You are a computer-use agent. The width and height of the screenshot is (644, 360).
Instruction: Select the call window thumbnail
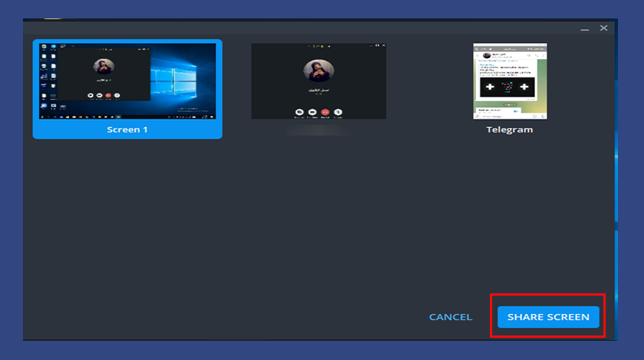click(319, 81)
